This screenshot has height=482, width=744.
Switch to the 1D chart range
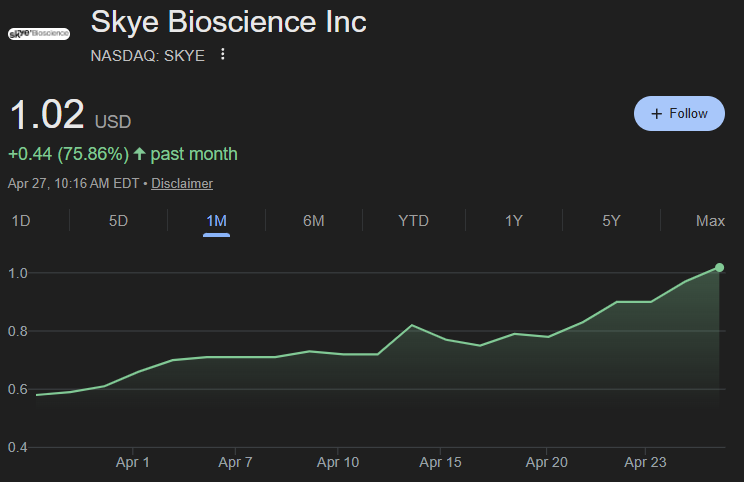(20, 221)
